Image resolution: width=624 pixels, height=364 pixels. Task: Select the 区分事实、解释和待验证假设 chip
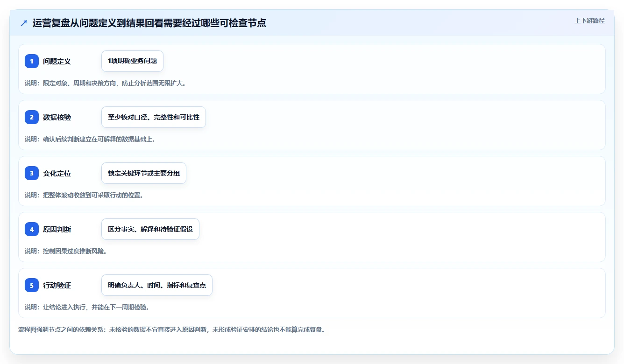[x=150, y=229]
